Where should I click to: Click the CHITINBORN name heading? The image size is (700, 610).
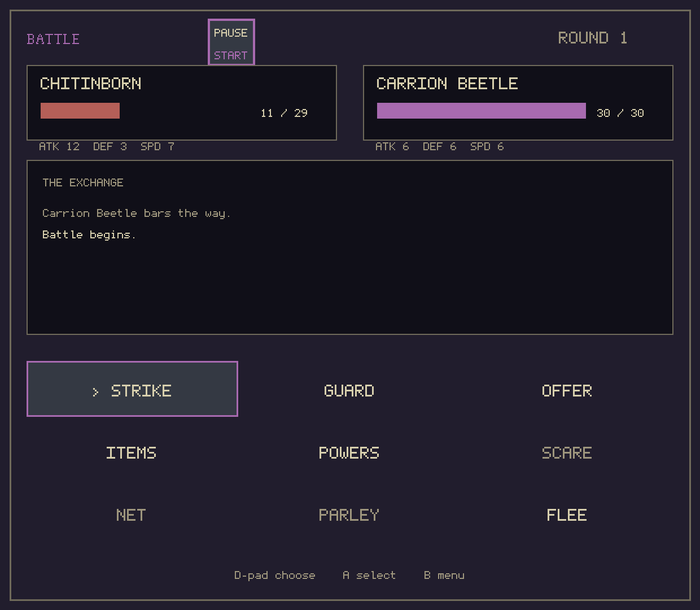click(91, 84)
